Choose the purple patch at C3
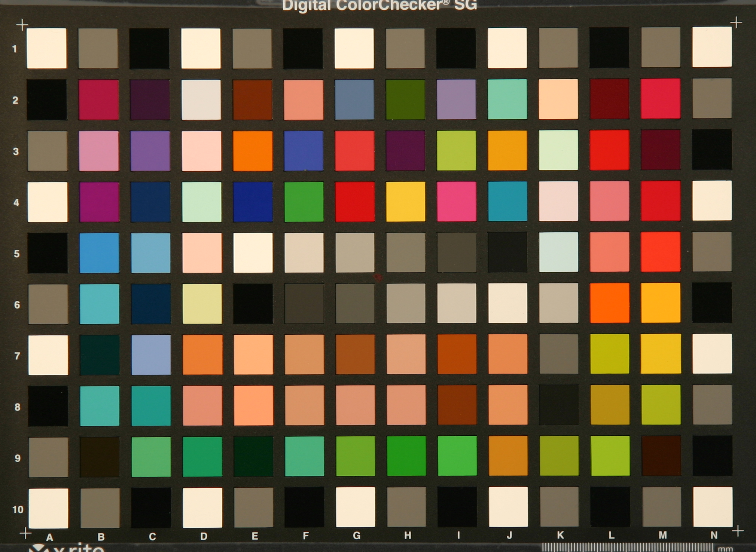Screen dimensions: 756x552 pyautogui.click(x=150, y=151)
